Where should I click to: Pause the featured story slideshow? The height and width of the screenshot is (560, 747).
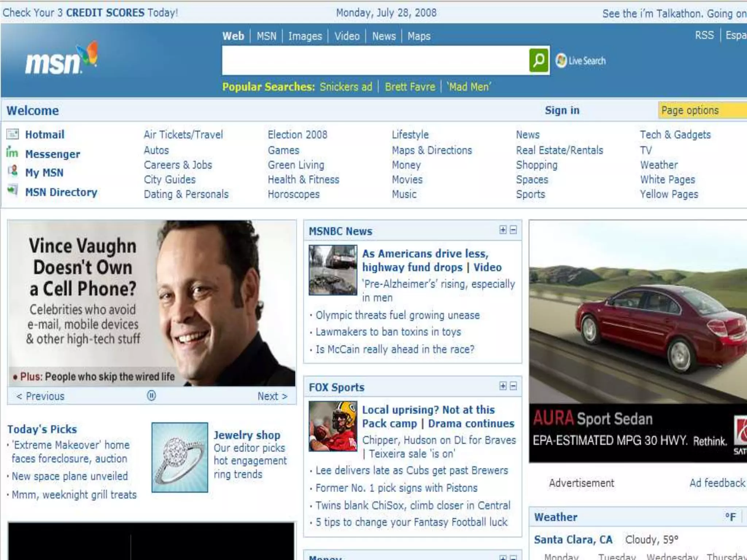pyautogui.click(x=151, y=396)
